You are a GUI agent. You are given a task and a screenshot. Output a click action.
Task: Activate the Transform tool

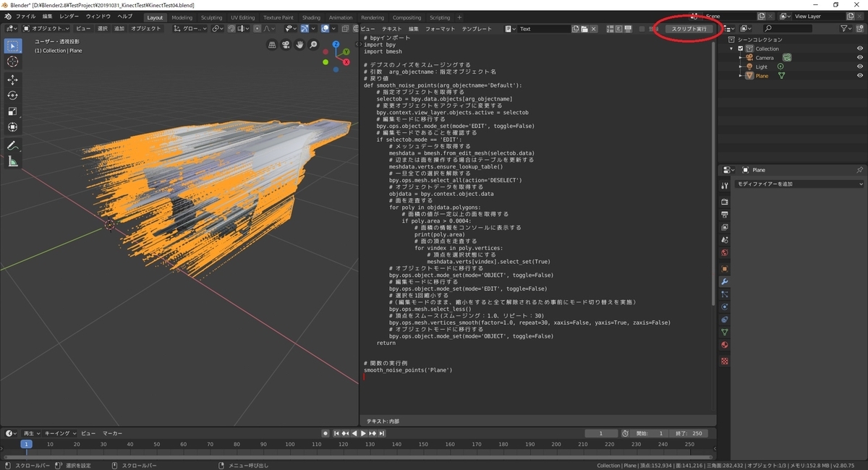coord(13,127)
